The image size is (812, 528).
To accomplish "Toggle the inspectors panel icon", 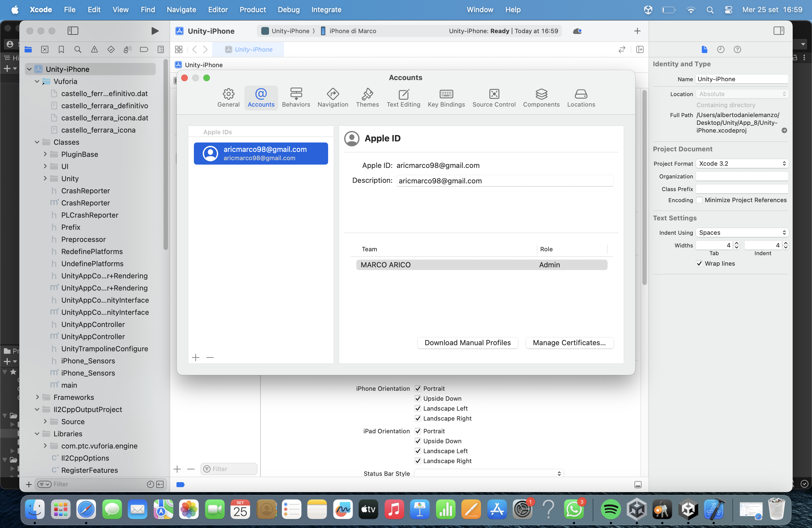I will click(779, 31).
